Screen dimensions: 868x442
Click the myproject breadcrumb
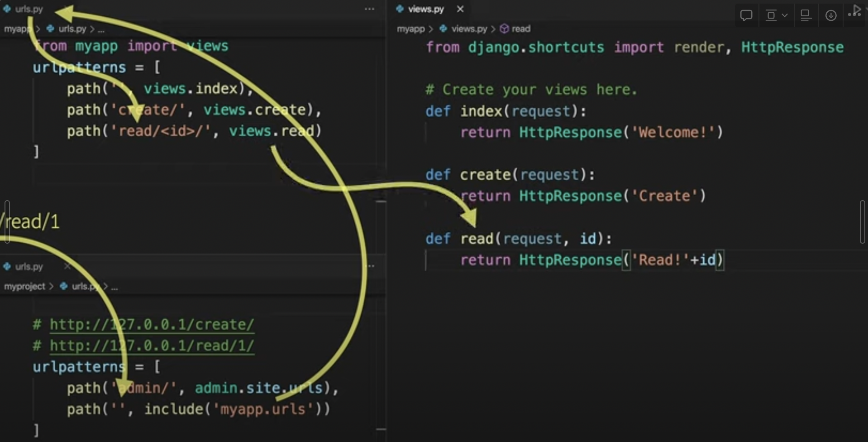pos(24,286)
